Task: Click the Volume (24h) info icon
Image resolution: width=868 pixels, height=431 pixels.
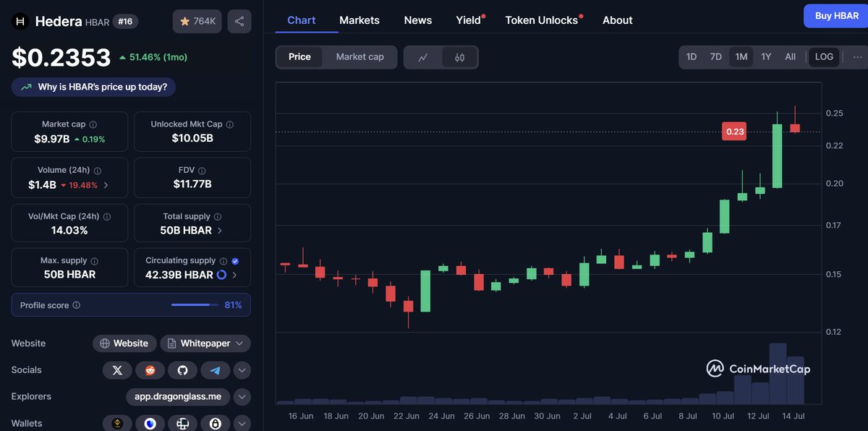Action: pyautogui.click(x=98, y=171)
